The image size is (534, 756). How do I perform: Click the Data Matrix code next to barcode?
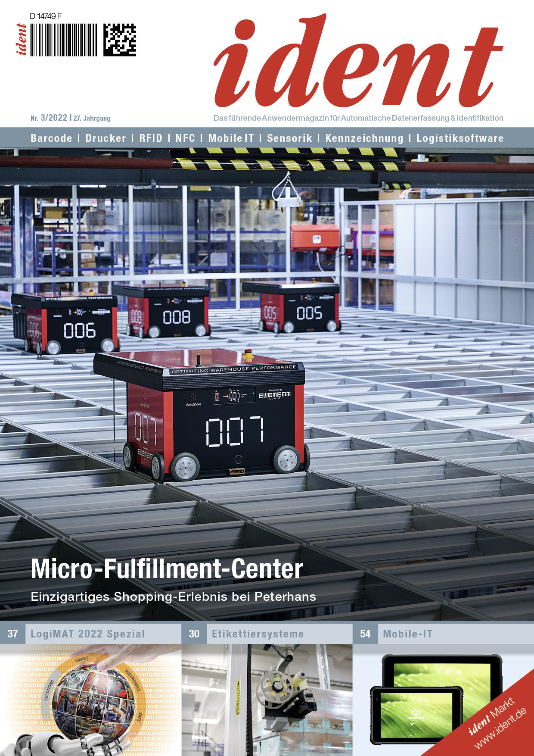click(x=120, y=40)
